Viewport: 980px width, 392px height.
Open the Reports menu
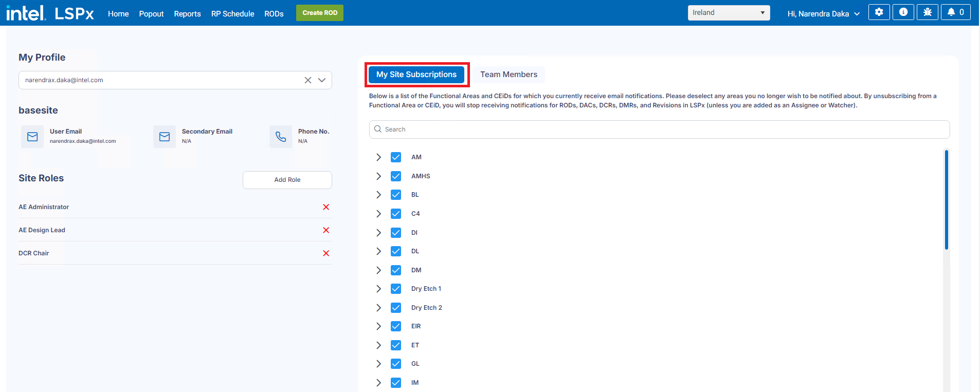tap(187, 14)
